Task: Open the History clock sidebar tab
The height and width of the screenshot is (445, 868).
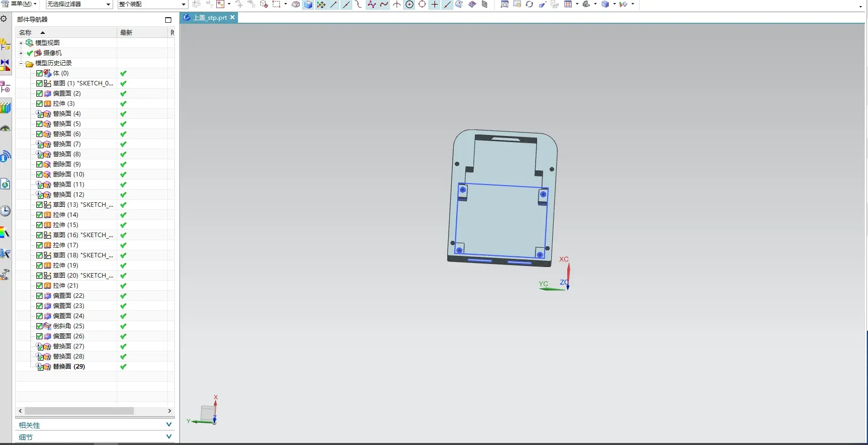Action: (x=5, y=211)
